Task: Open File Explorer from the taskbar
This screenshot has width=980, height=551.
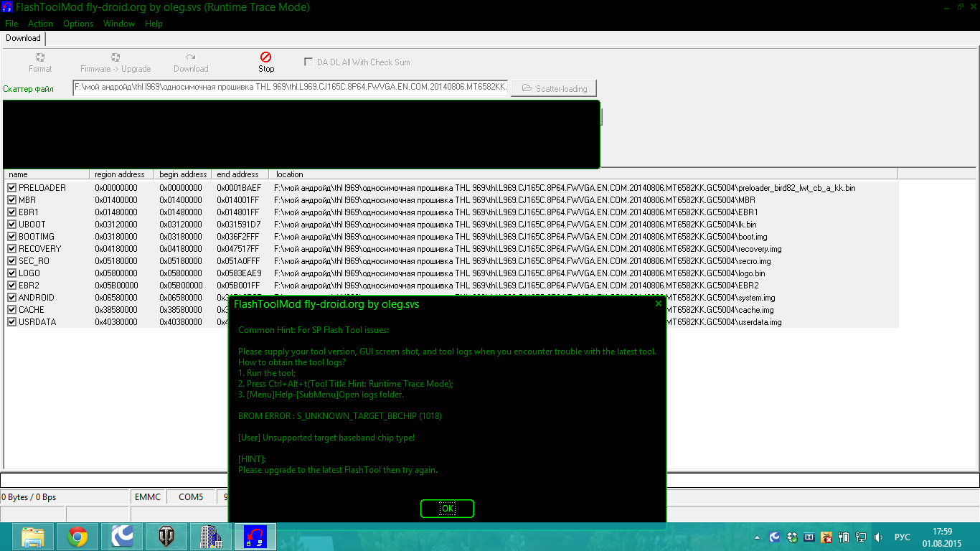Action: [33, 537]
